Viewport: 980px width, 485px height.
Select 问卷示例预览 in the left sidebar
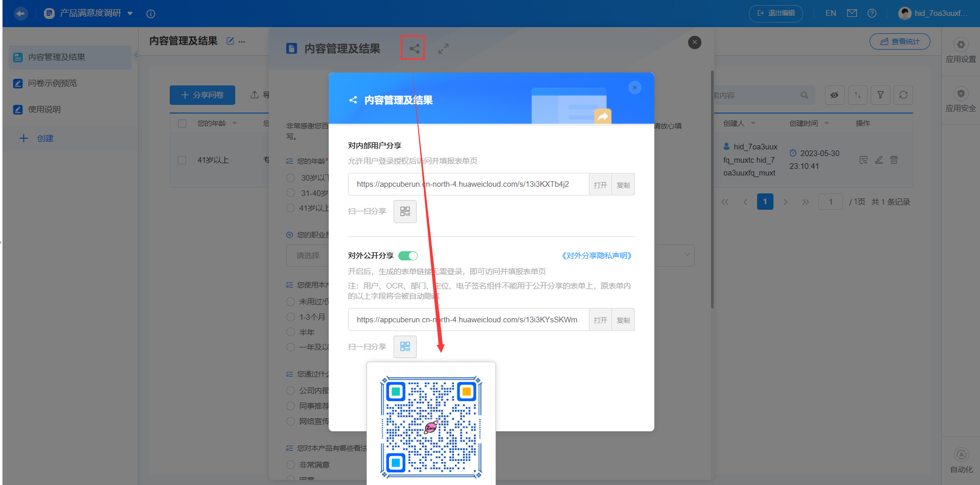point(71,83)
